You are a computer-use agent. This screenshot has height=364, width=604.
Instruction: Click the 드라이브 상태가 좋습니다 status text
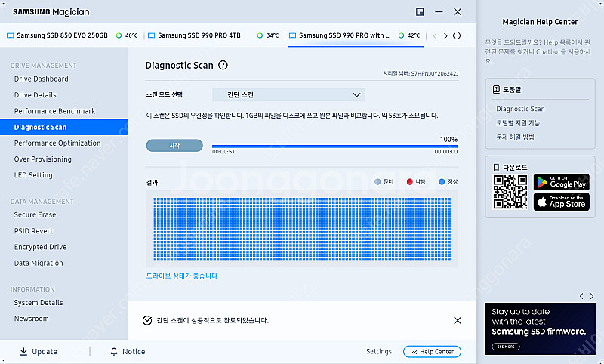[182, 276]
